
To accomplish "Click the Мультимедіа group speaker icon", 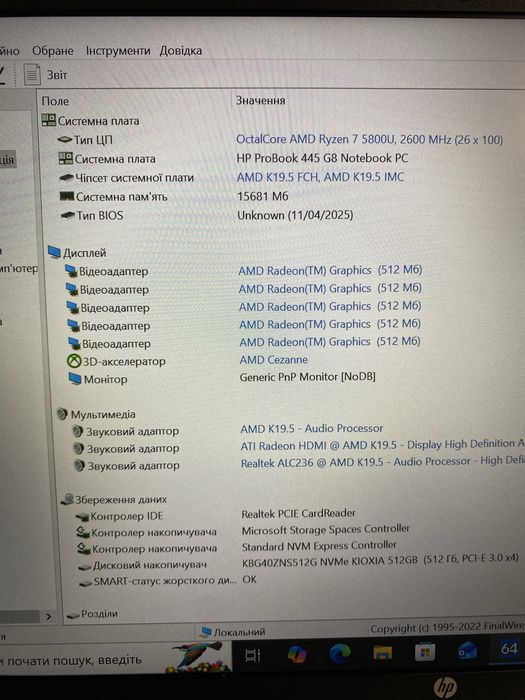I will tap(62, 414).
